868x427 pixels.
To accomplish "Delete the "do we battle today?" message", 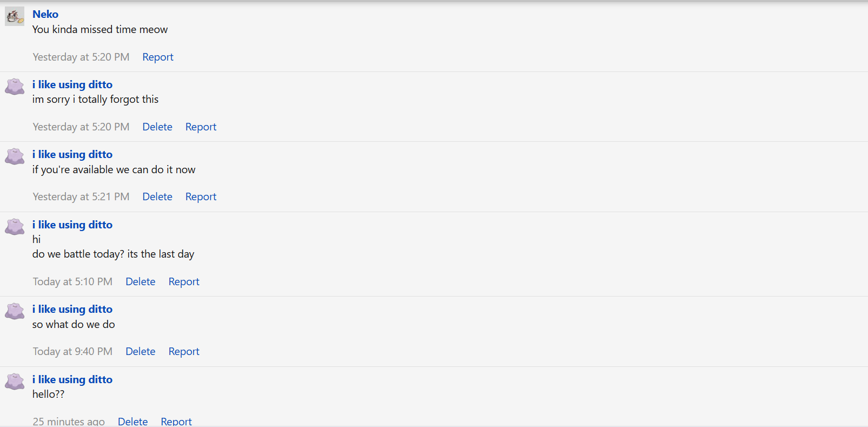I will coord(141,281).
